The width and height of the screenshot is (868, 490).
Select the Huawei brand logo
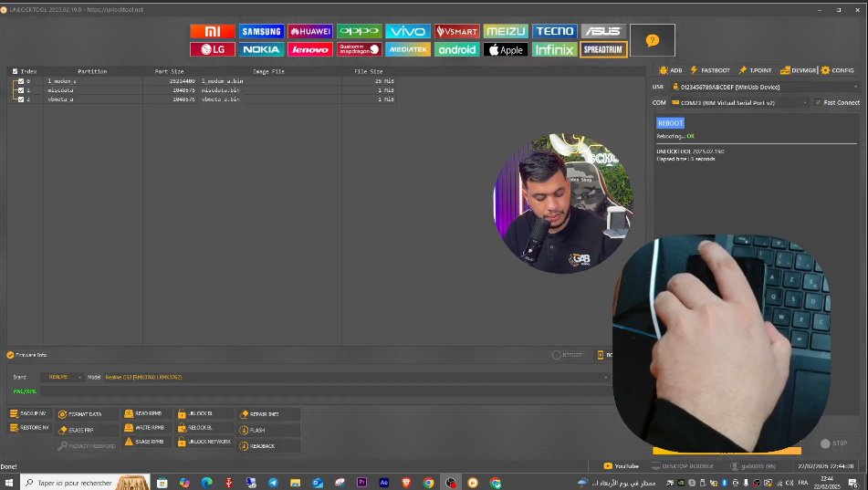[x=310, y=32]
